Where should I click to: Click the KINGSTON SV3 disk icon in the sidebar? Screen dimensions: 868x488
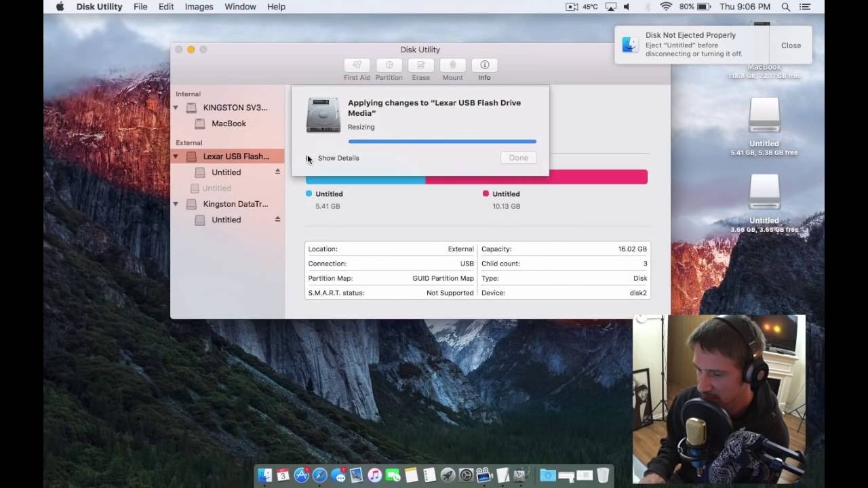(192, 108)
